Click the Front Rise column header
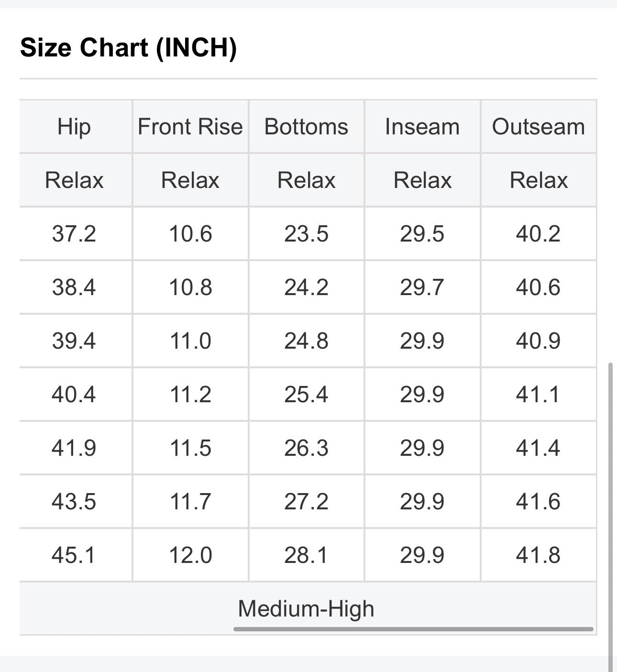The width and height of the screenshot is (617, 672). click(190, 127)
